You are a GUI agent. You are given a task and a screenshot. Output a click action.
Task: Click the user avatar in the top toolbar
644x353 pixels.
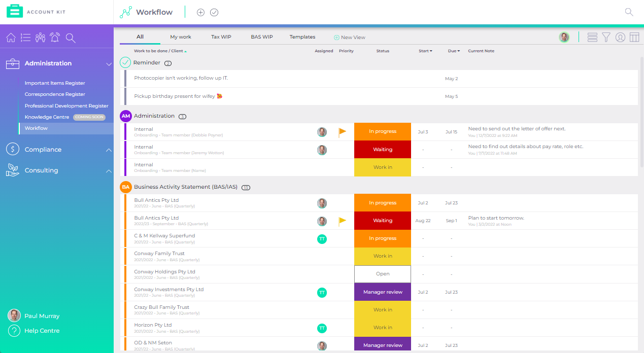pyautogui.click(x=564, y=37)
